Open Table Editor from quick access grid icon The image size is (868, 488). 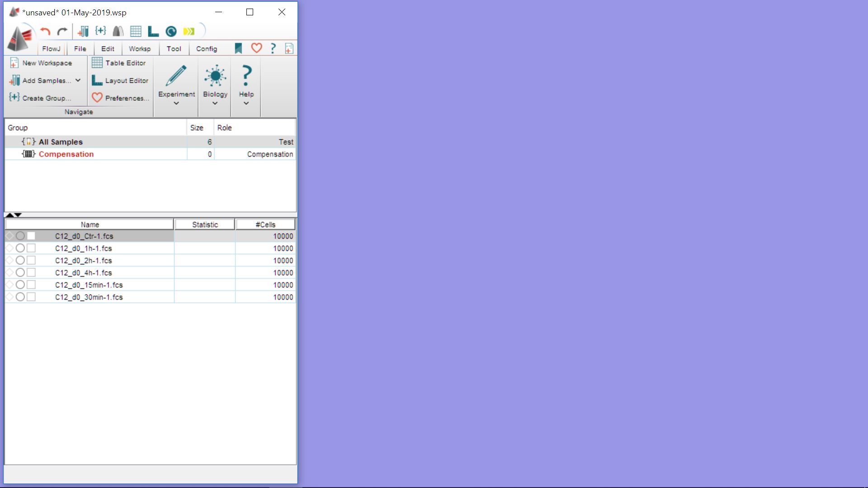[136, 31]
